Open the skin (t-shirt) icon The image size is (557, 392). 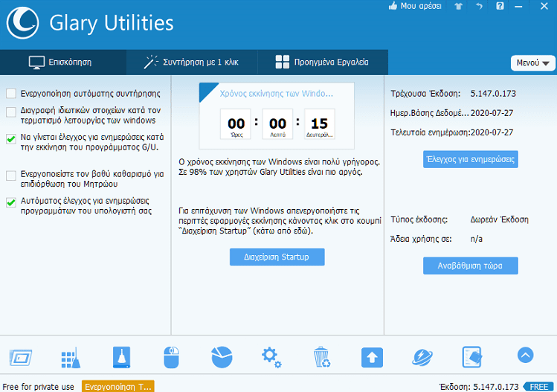coord(459,7)
